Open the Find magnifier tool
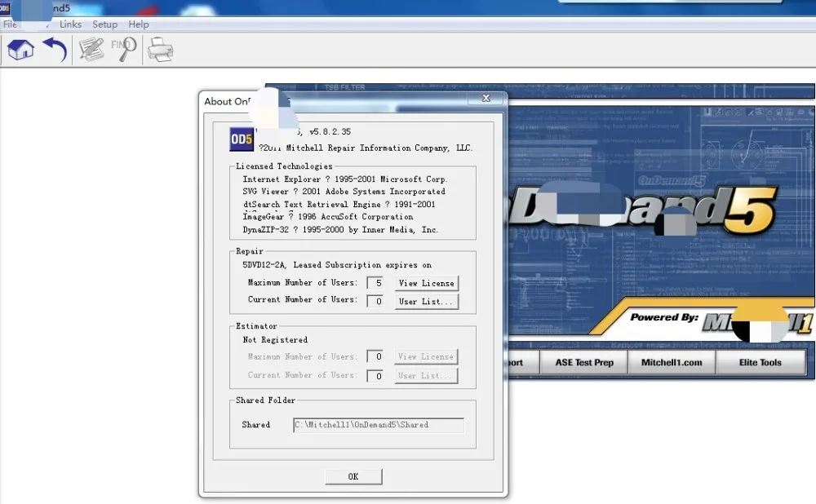Viewport: 816px width, 504px height. (124, 50)
